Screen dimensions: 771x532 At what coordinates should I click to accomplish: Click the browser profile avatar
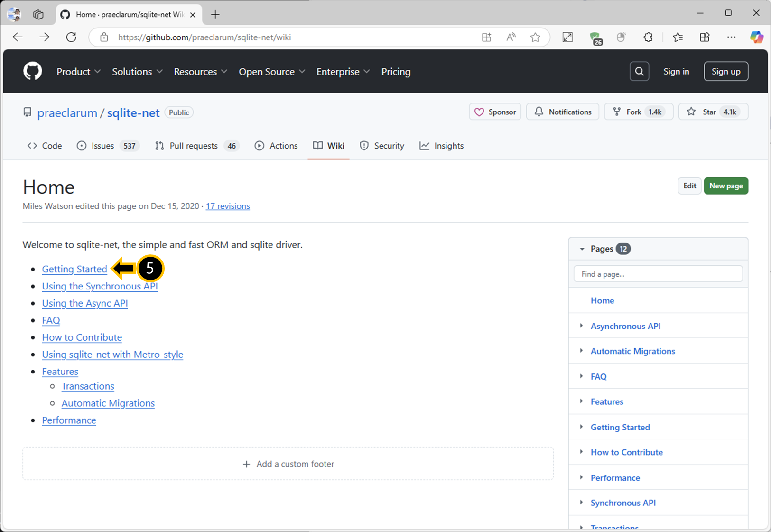point(14,14)
